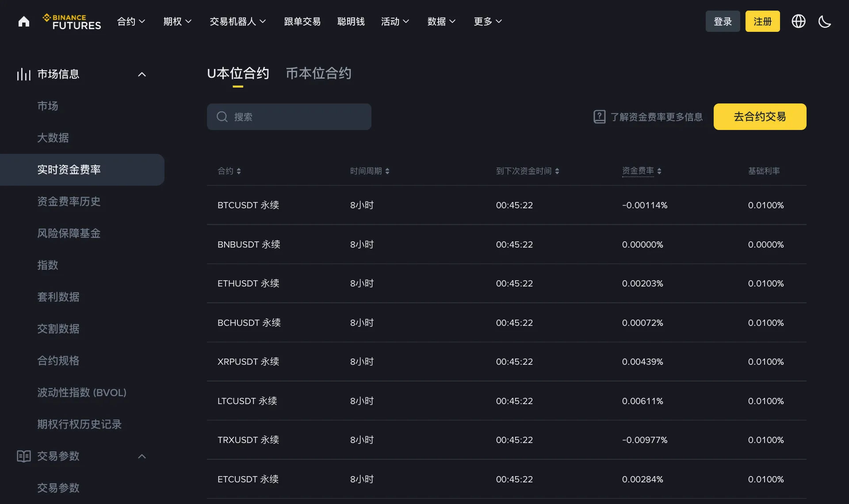Screen dimensions: 849x504
Task: Select the BCHUSDT 永续 contract row
Action: (507, 323)
